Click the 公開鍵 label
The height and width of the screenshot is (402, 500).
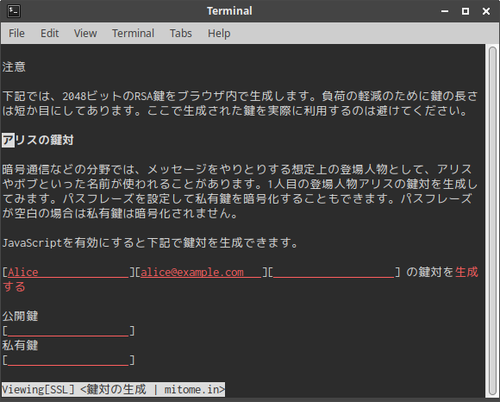click(x=20, y=316)
